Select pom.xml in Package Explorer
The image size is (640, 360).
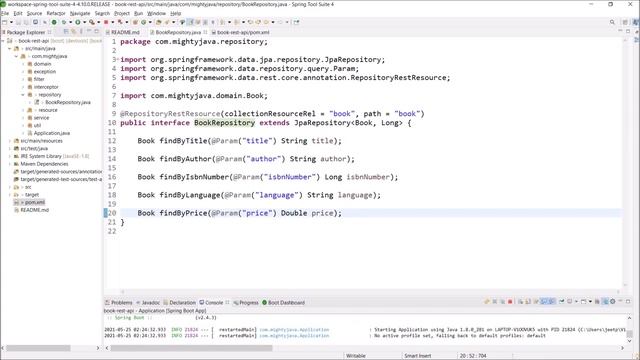coord(35,202)
